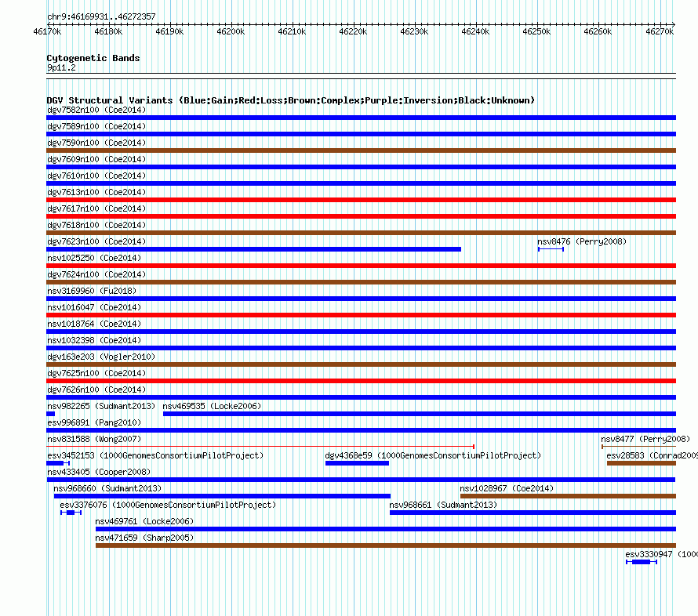
Task: Click the blue nsv968660 variant bar
Action: [x=222, y=496]
